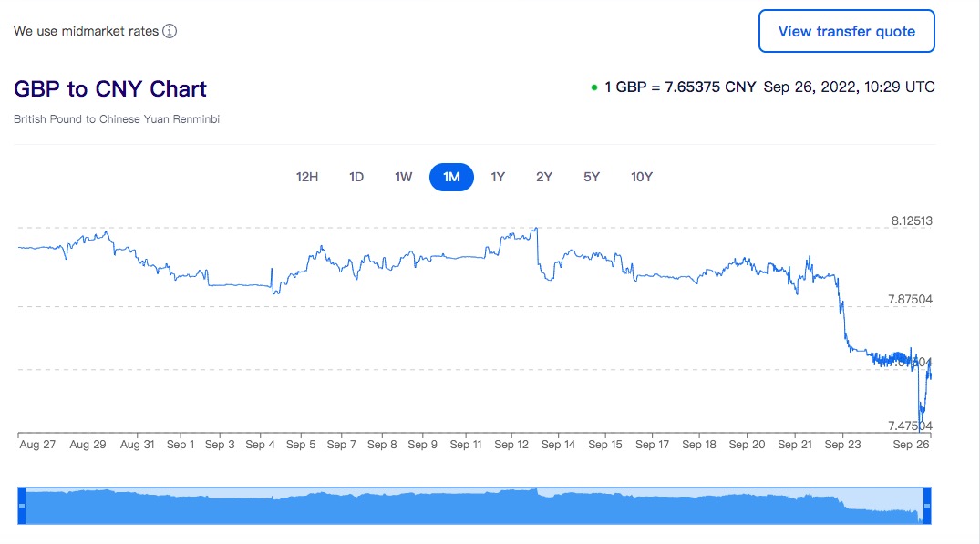The width and height of the screenshot is (980, 544).
Task: Click the 8.12513 y-axis value
Action: point(912,221)
